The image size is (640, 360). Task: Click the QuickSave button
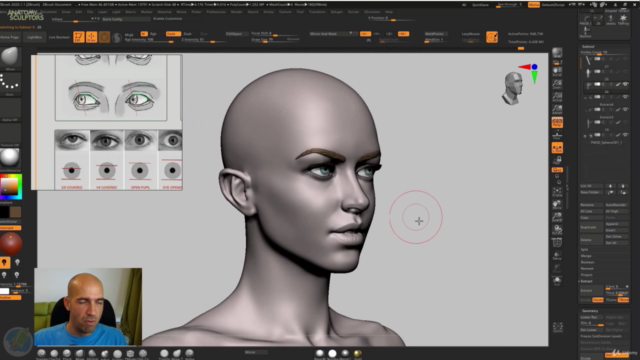(480, 5)
